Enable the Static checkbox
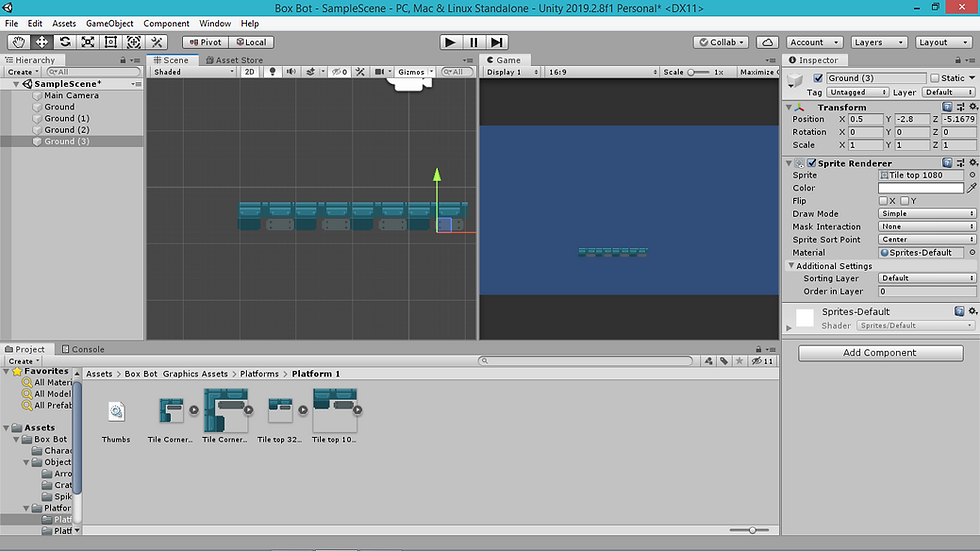The image size is (980, 551). (x=934, y=78)
